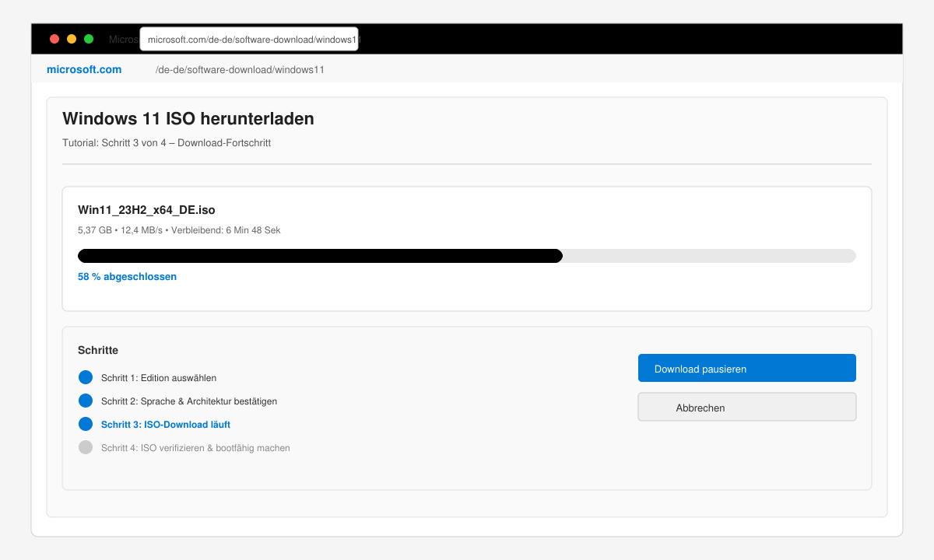Viewport: 934px width, 560px height.
Task: Click the heading 'Windows 11 ISO herunterladen'
Action: 188,119
